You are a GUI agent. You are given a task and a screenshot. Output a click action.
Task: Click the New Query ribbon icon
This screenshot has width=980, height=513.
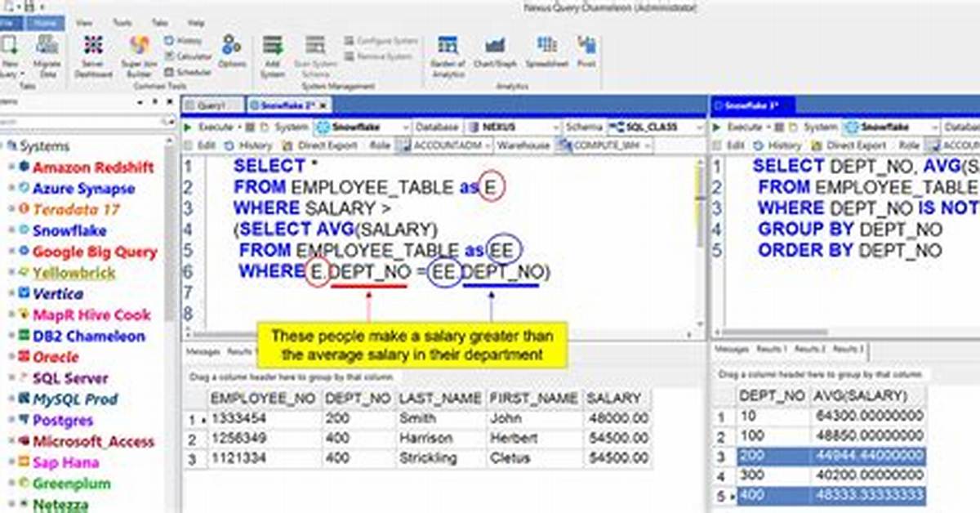[10, 56]
